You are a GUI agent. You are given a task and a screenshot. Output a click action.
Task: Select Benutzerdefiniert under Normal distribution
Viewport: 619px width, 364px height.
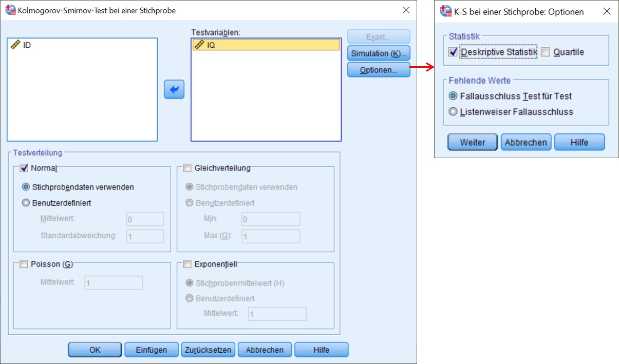[x=26, y=203]
